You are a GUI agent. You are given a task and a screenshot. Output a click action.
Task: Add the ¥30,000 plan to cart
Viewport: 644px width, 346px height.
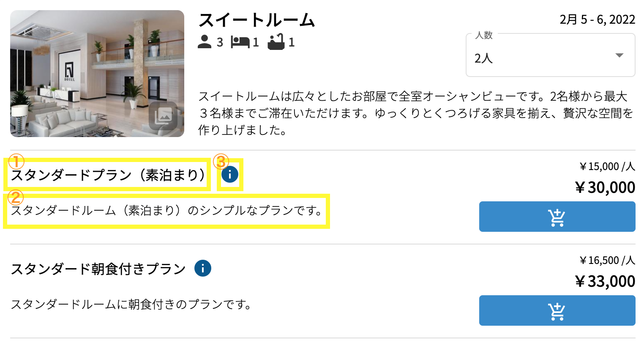point(557,217)
